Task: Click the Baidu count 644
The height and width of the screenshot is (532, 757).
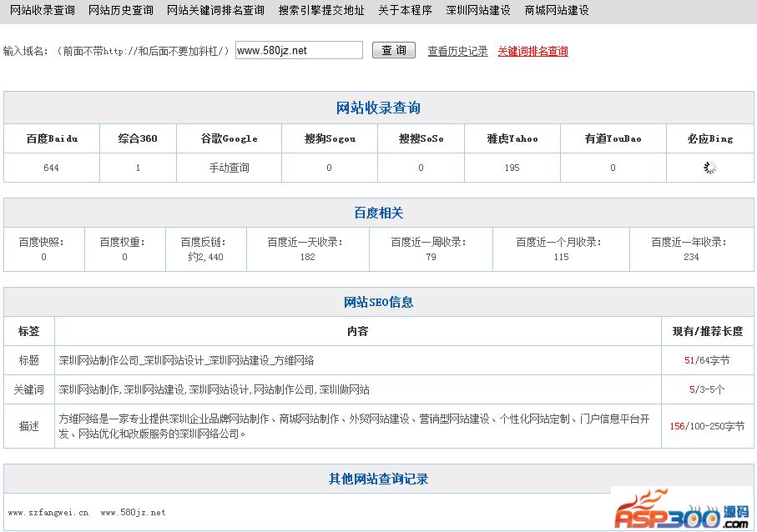Action: (51, 168)
